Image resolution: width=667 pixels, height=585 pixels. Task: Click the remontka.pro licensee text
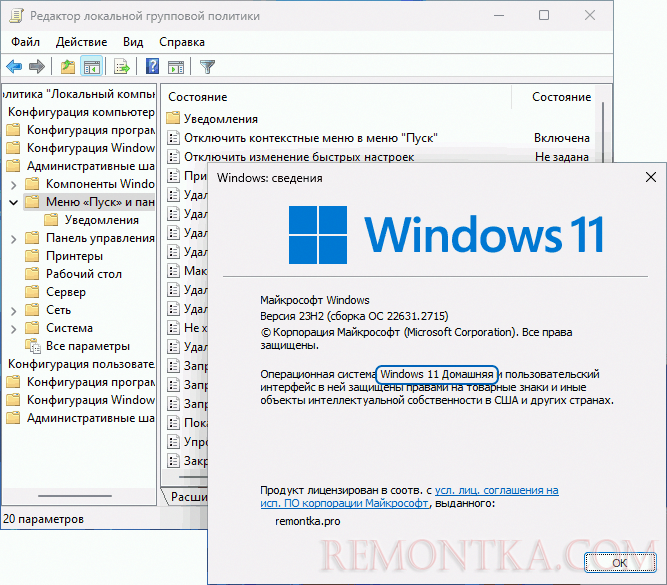308,521
